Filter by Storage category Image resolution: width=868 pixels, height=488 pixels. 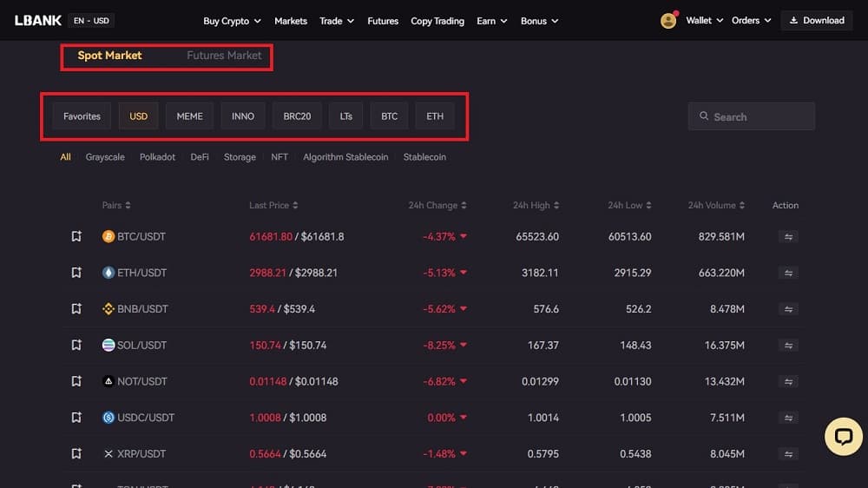coord(240,157)
